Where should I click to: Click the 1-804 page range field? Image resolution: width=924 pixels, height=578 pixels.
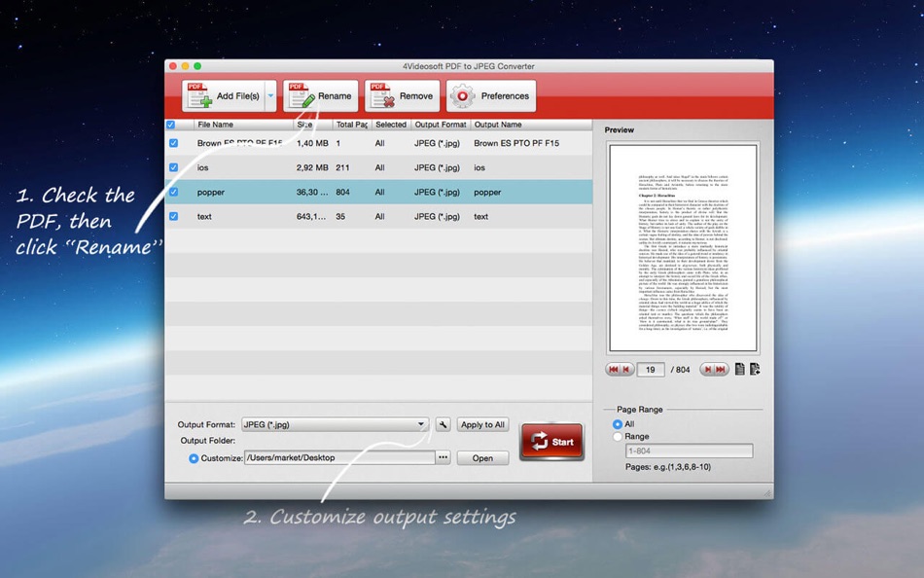click(689, 452)
